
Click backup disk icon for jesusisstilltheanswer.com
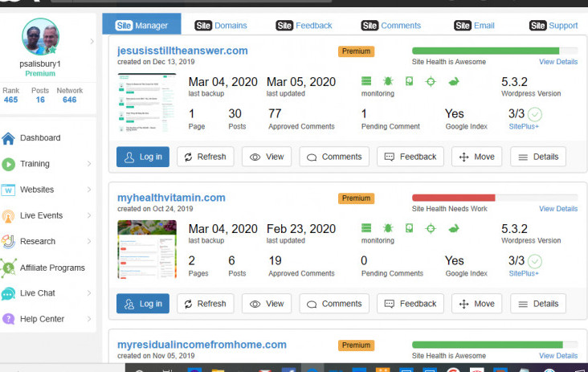click(x=409, y=81)
